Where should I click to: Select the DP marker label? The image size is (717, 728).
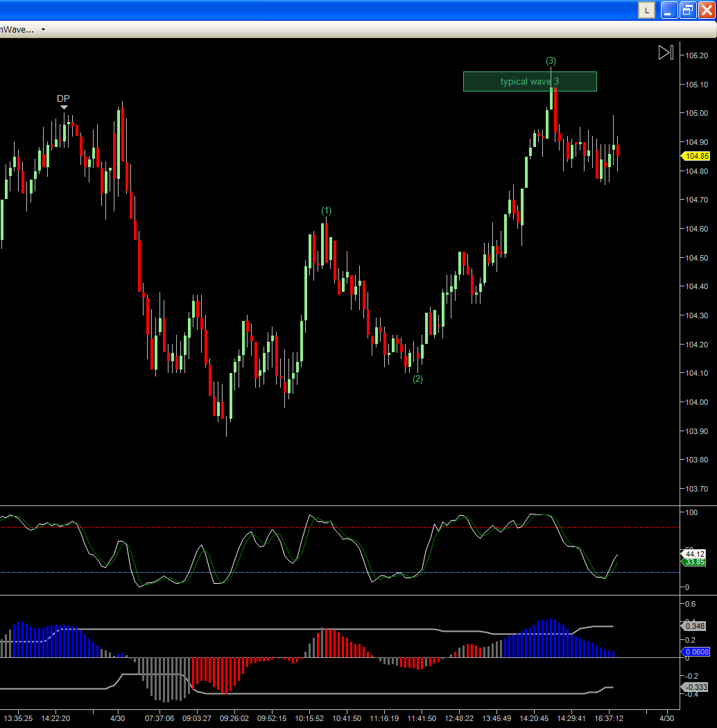63,98
